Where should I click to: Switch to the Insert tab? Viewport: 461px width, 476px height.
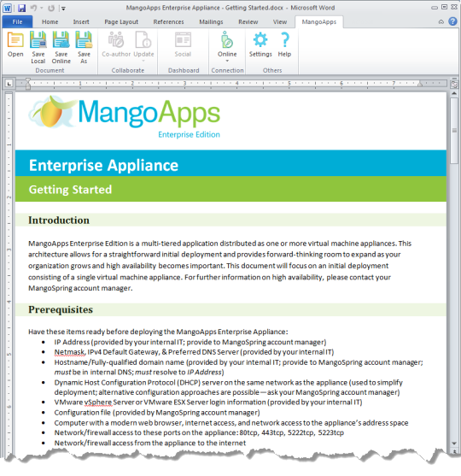click(x=81, y=22)
